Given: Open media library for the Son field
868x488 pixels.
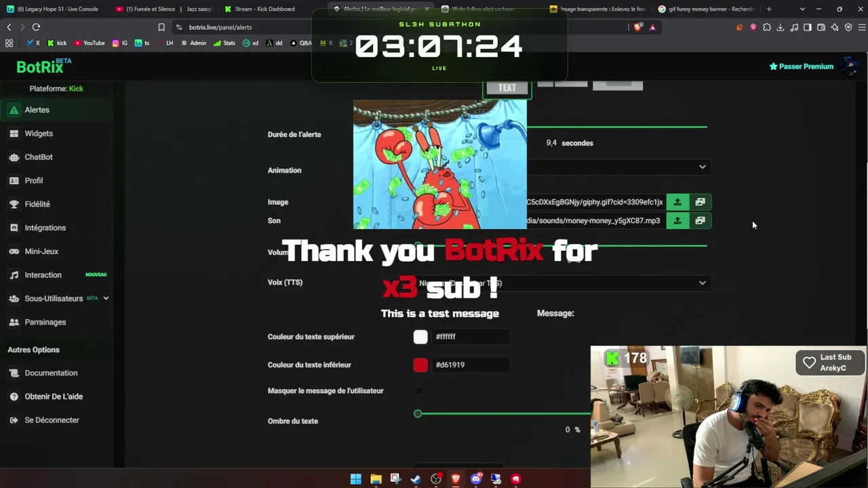Looking at the screenshot, I should (700, 220).
